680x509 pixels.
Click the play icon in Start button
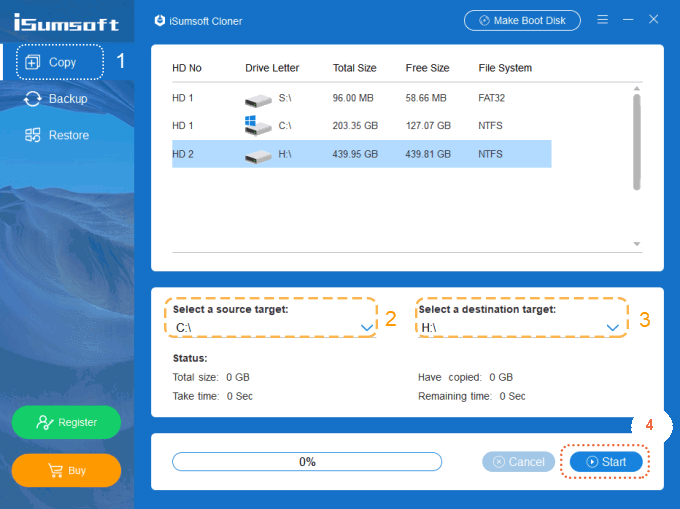coord(592,462)
